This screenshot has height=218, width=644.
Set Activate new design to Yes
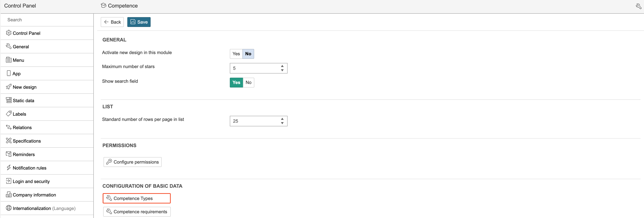click(236, 54)
